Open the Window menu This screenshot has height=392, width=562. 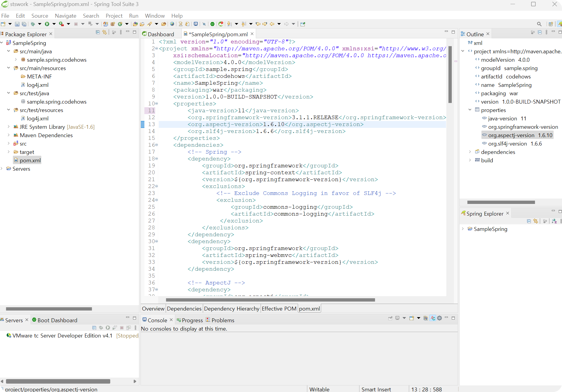[x=155, y=16]
